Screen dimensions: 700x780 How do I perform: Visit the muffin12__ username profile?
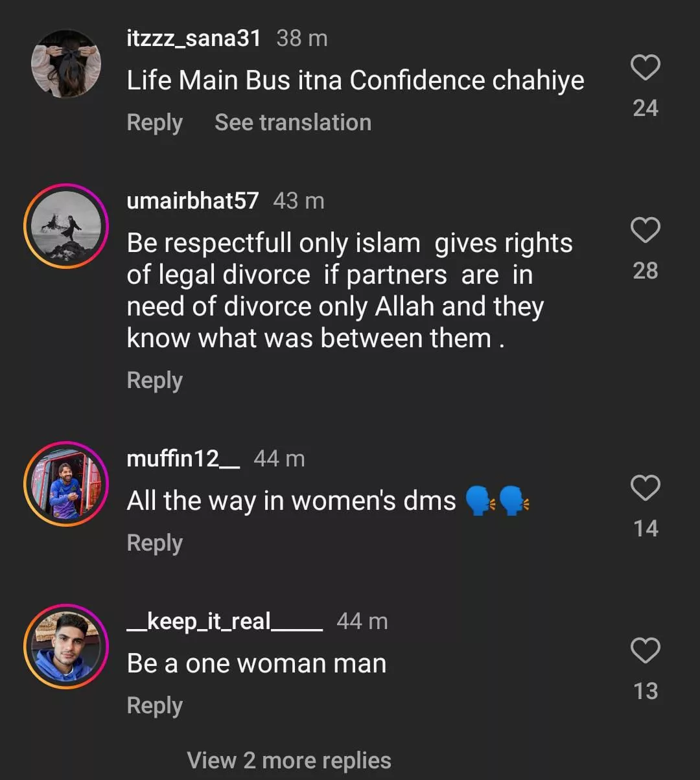click(183, 459)
